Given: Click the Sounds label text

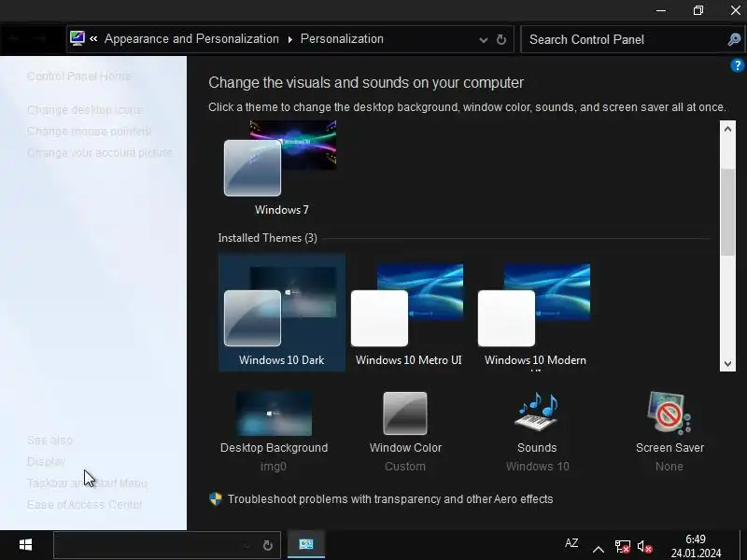Looking at the screenshot, I should pos(537,448).
